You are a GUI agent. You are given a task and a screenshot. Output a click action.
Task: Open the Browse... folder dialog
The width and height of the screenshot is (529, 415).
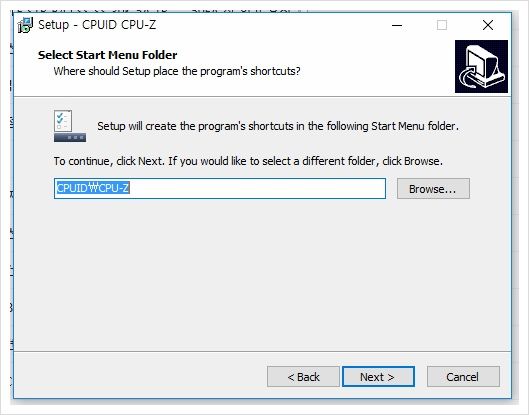pyautogui.click(x=433, y=189)
